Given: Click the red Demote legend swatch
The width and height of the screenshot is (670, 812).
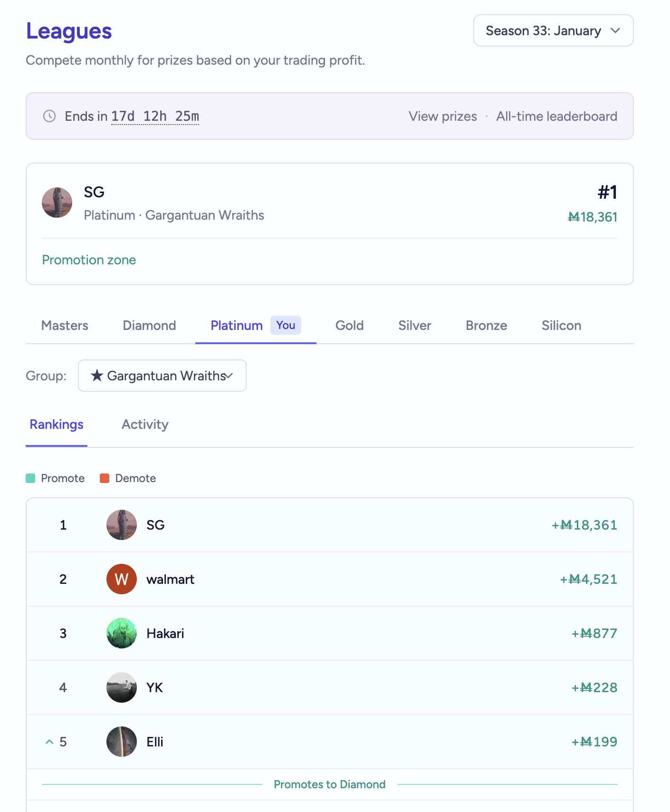Looking at the screenshot, I should 105,478.
